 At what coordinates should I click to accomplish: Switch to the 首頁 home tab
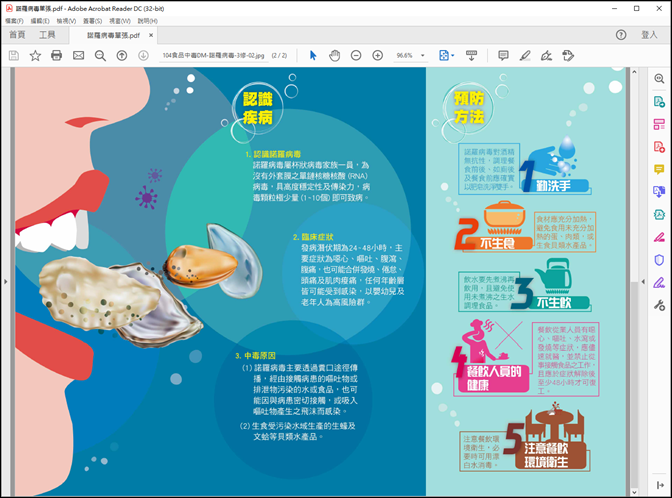click(17, 35)
